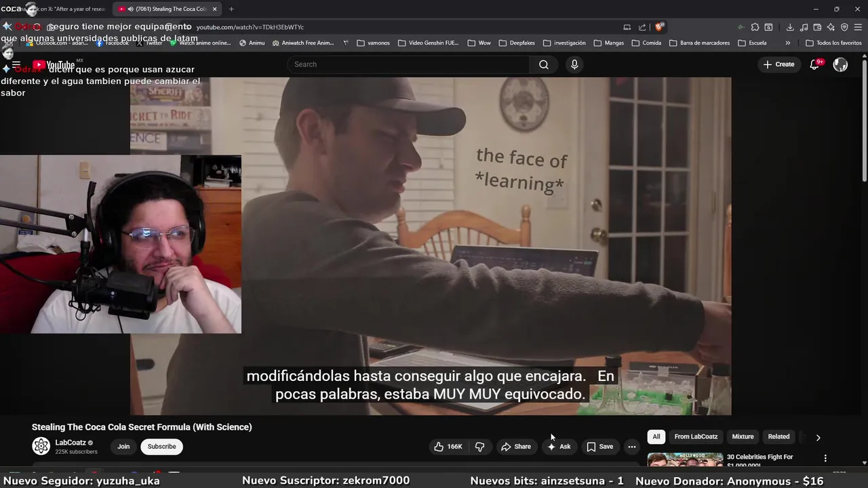Click the Ask button
The image size is (868, 488).
[559, 447]
